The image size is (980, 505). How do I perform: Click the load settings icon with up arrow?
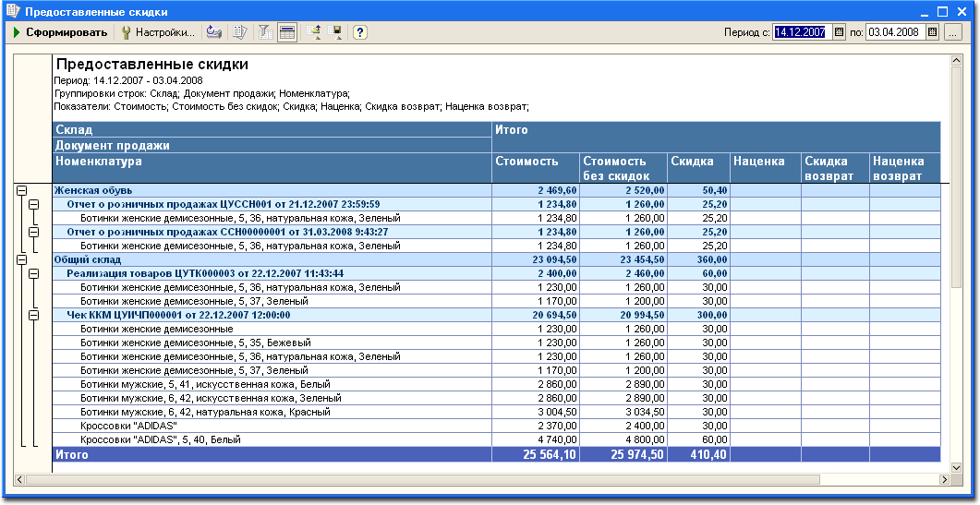point(313,32)
